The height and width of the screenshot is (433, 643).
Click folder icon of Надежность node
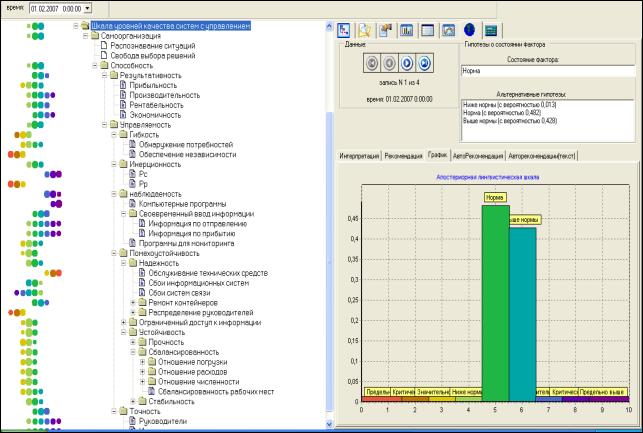[133, 263]
